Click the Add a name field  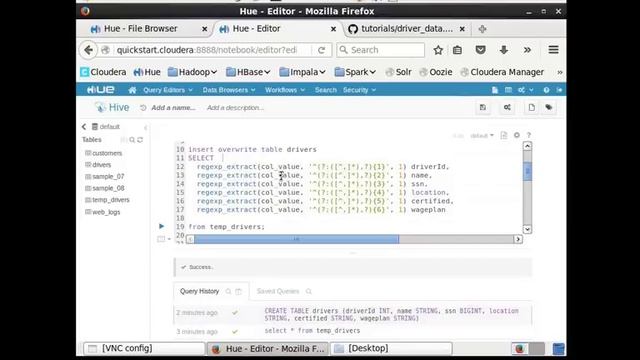coord(173,108)
